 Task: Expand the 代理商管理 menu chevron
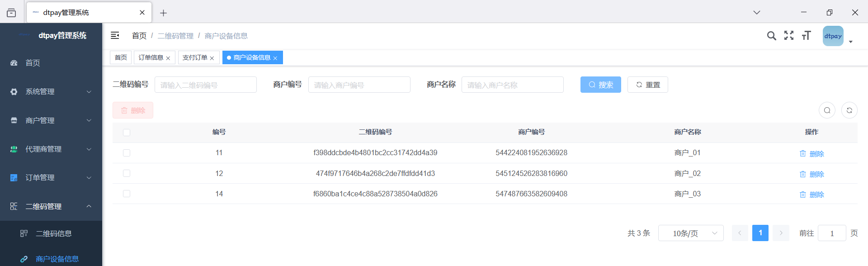tap(89, 149)
